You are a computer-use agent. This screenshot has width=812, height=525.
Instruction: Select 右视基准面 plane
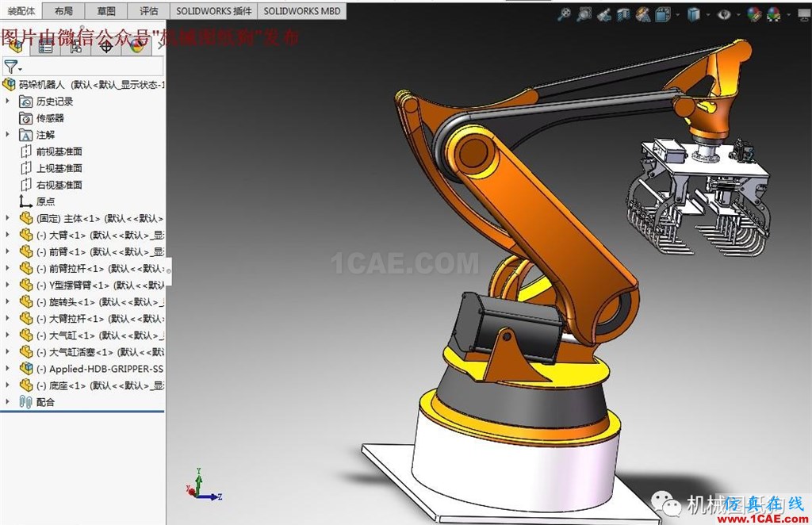pyautogui.click(x=52, y=184)
